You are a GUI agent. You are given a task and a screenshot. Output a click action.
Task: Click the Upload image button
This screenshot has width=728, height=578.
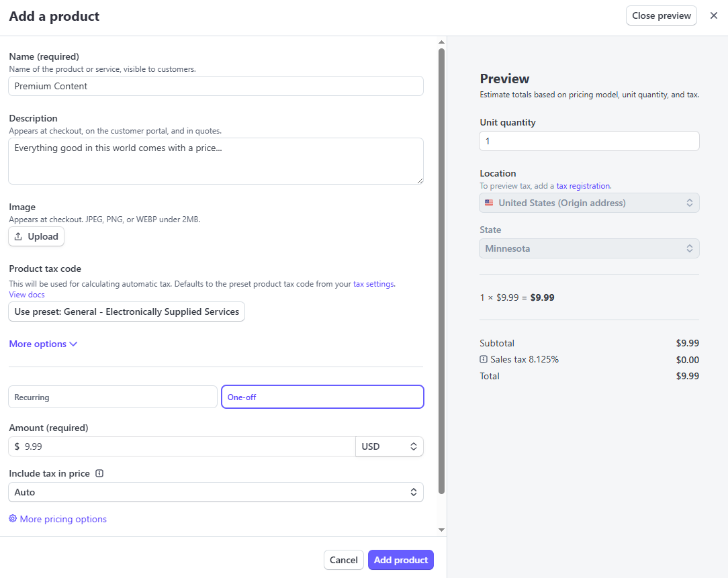[x=36, y=236]
